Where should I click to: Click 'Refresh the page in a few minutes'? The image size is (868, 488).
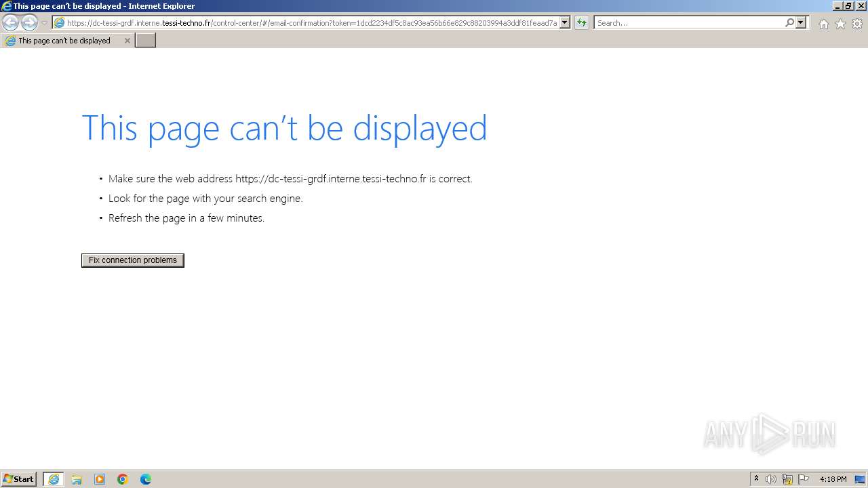(x=186, y=218)
